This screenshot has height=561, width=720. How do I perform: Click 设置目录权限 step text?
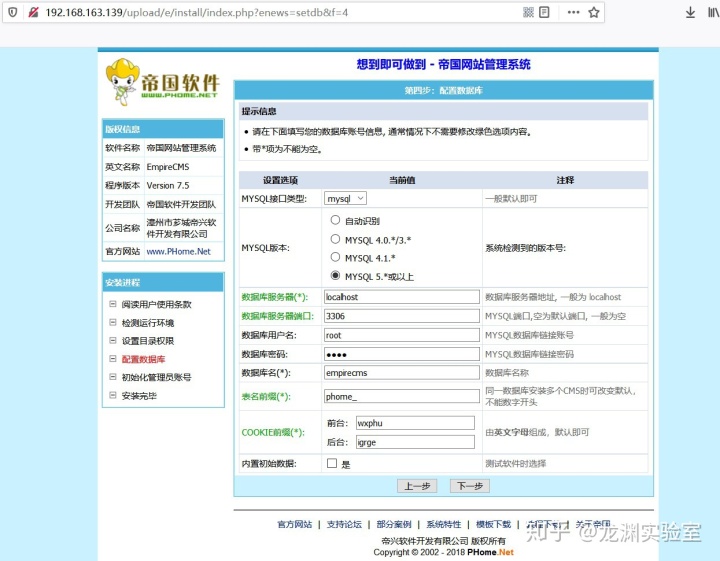[x=147, y=341]
